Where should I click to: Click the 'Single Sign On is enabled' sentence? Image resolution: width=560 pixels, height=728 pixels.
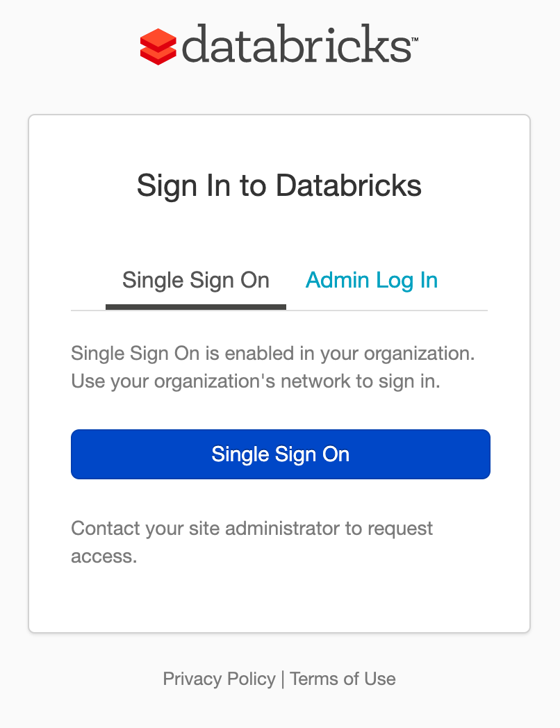tap(273, 354)
